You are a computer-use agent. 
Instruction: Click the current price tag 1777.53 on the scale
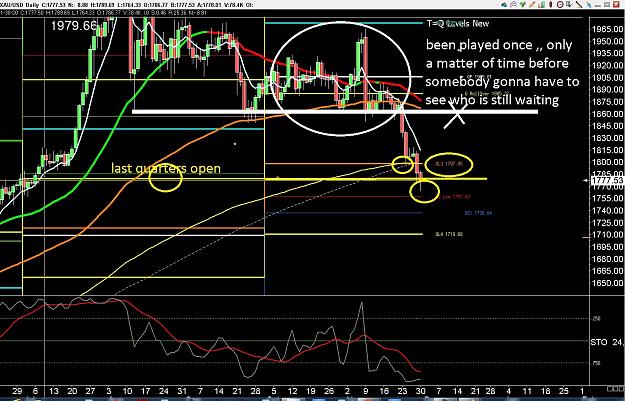[x=607, y=181]
